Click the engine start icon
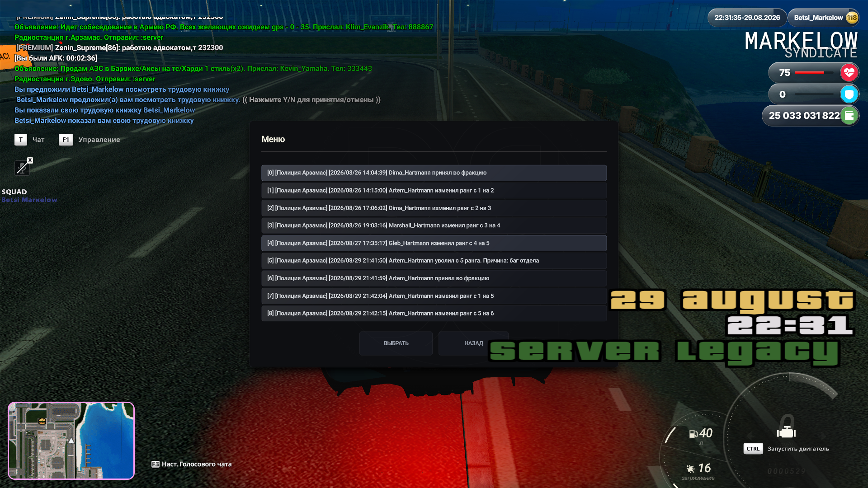This screenshot has width=868, height=488. tap(786, 432)
